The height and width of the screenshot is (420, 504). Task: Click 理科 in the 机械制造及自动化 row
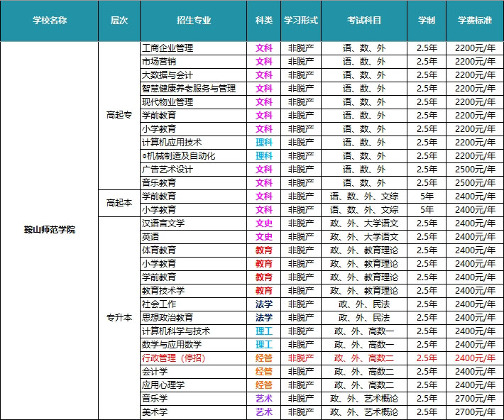point(264,156)
